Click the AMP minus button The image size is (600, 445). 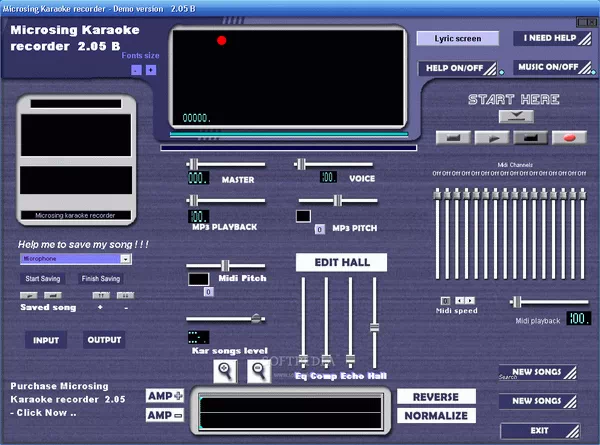click(165, 415)
